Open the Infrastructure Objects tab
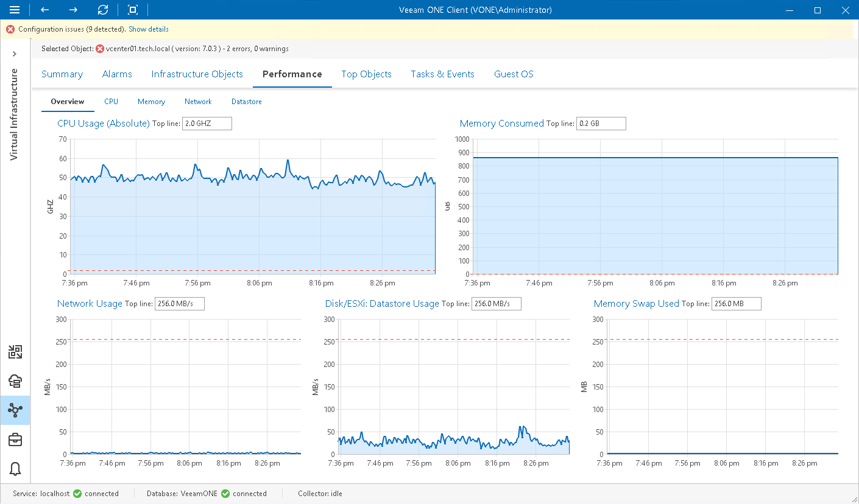Screen dimensions: 859x504 coord(197,74)
